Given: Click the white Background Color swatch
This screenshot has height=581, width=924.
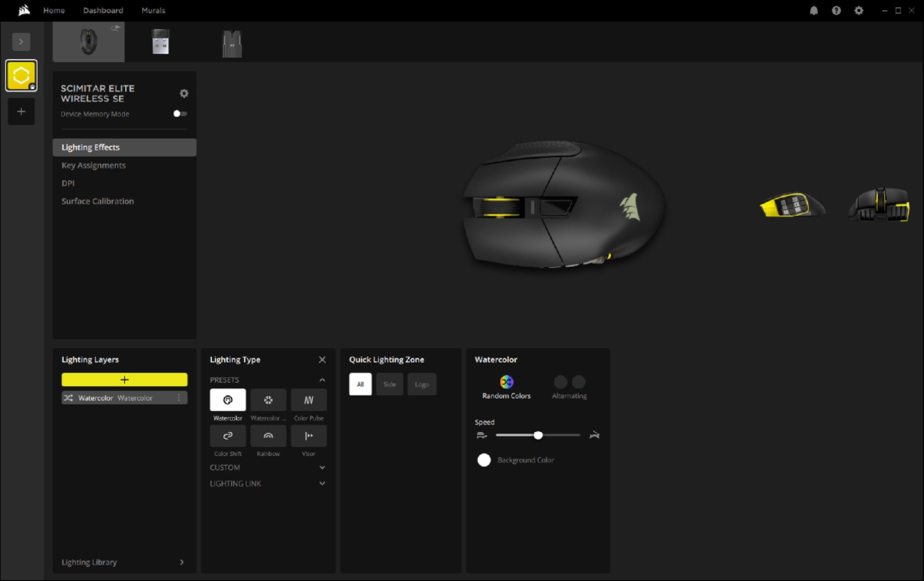Looking at the screenshot, I should point(484,460).
